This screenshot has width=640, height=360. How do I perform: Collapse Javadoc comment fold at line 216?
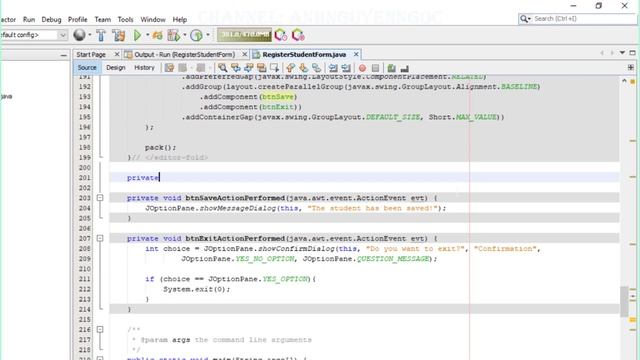100,329
